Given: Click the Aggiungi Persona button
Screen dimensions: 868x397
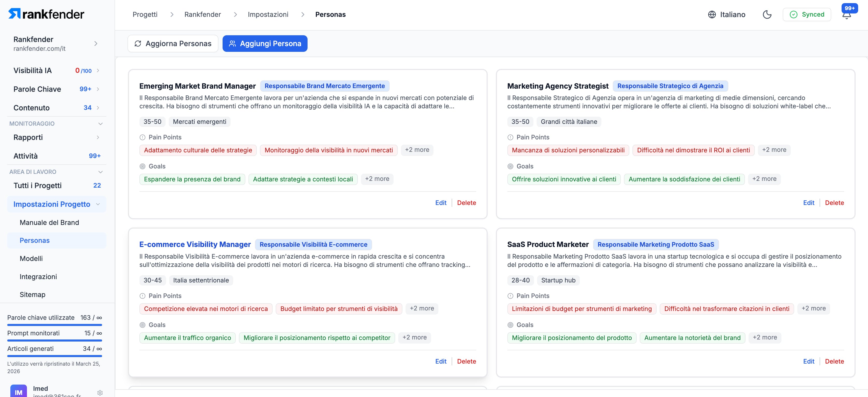Looking at the screenshot, I should 265,44.
